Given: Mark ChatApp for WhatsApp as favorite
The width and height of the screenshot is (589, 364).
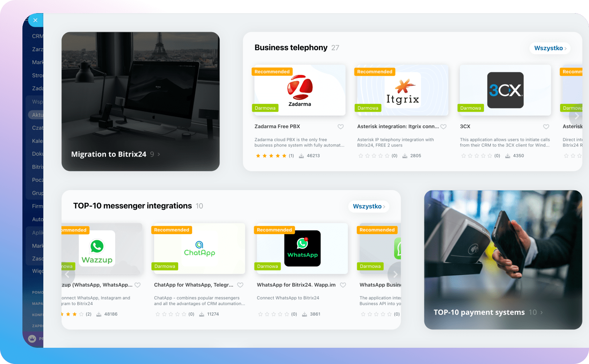Looking at the screenshot, I should tap(240, 285).
